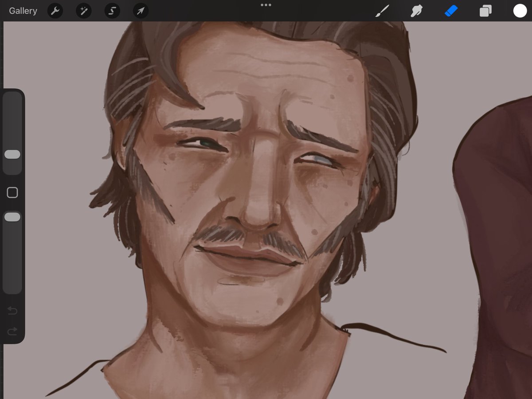This screenshot has height=399, width=532.
Task: Tap the three-dot multitasking menu
Action: pyautogui.click(x=266, y=5)
